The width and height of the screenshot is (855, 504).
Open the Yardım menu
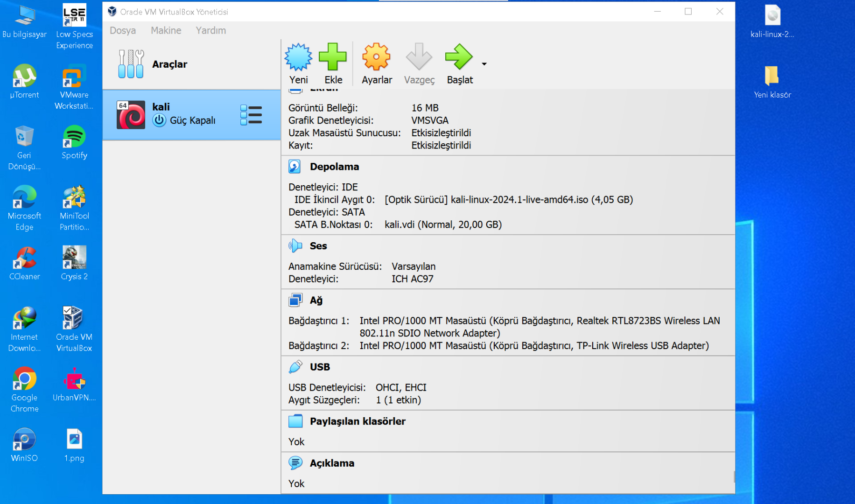coord(210,30)
